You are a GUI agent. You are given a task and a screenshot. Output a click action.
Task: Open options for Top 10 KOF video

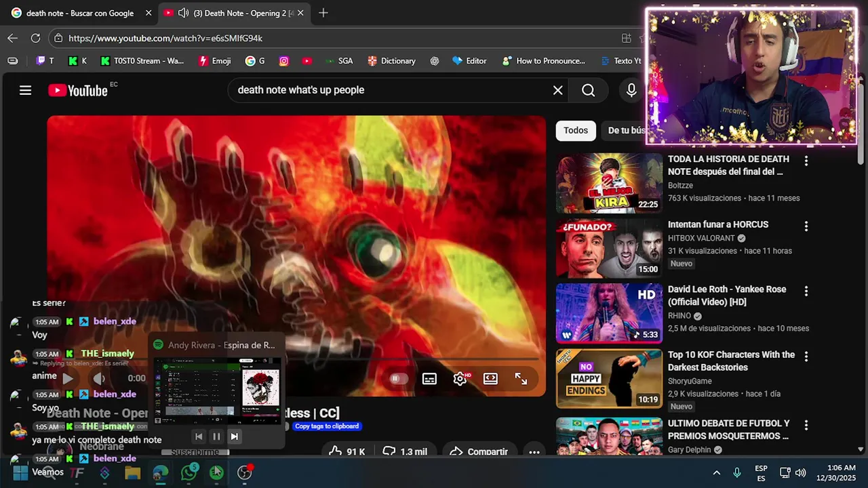[x=806, y=356]
